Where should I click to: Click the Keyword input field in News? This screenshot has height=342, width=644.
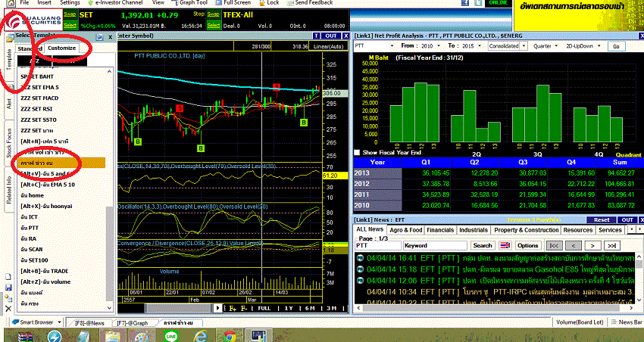[435, 245]
